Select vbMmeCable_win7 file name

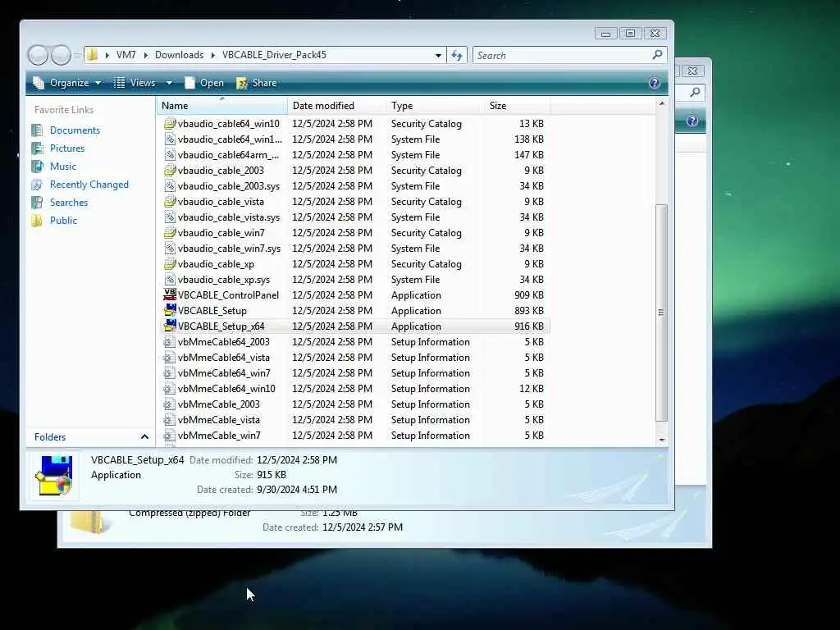click(x=219, y=435)
